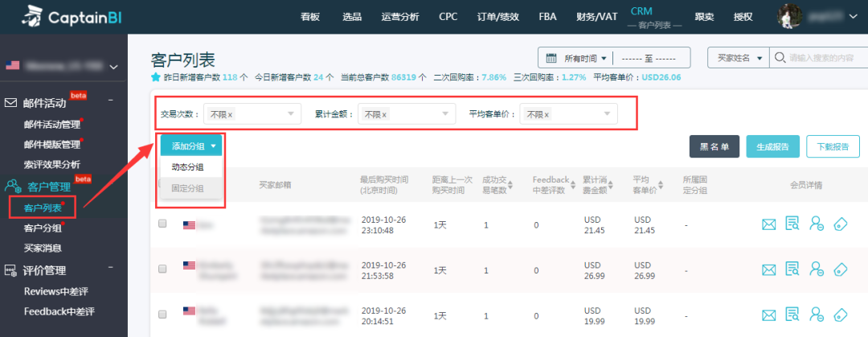Open FBA top menu

point(547,17)
